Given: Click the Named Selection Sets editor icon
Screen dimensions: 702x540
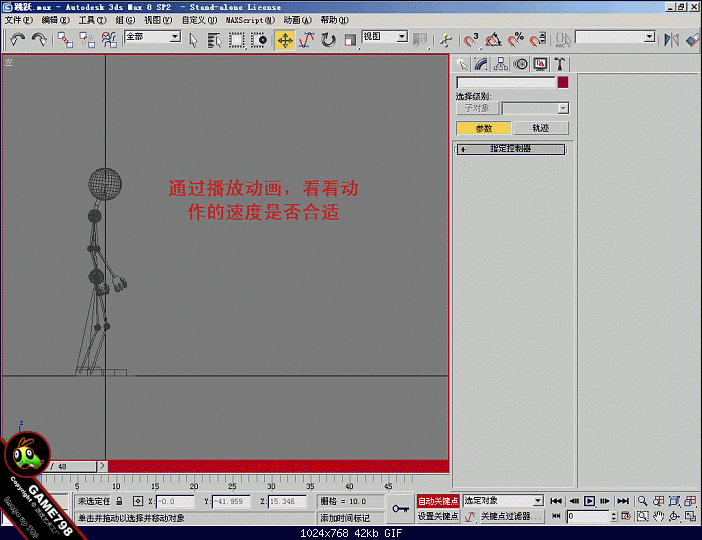Looking at the screenshot, I should click(562, 40).
